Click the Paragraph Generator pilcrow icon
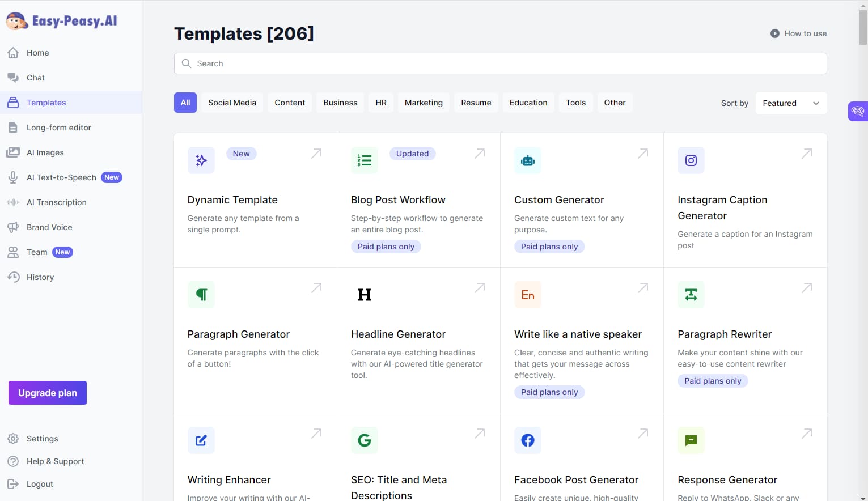The width and height of the screenshot is (868, 501). pyautogui.click(x=201, y=295)
